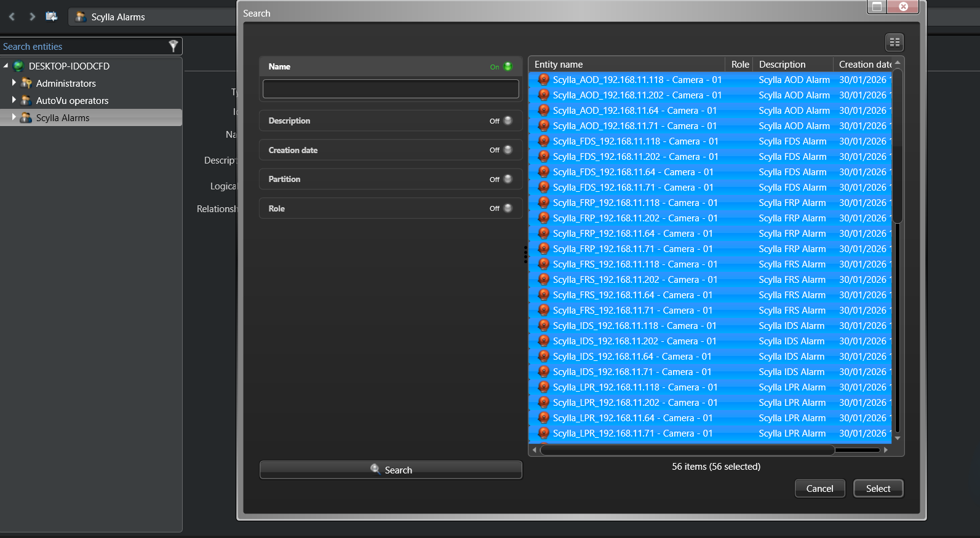The width and height of the screenshot is (980, 538).
Task: Expand the Administrators tree node
Action: click(x=14, y=82)
